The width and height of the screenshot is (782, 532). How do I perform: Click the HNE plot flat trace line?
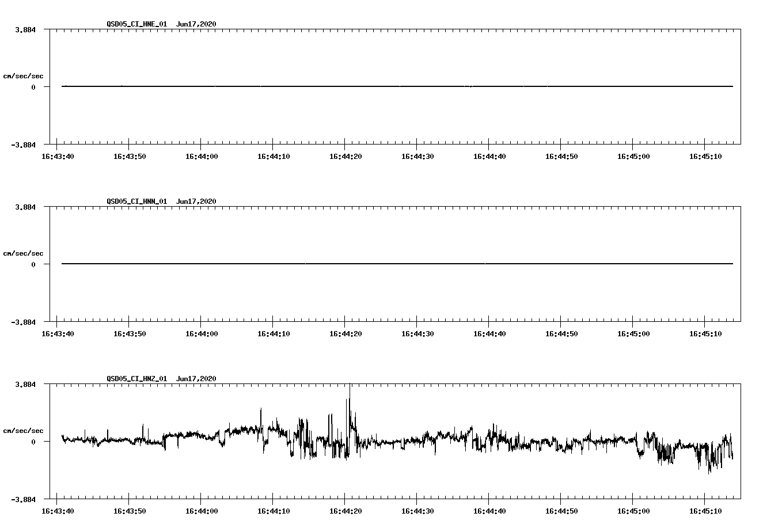(x=397, y=86)
